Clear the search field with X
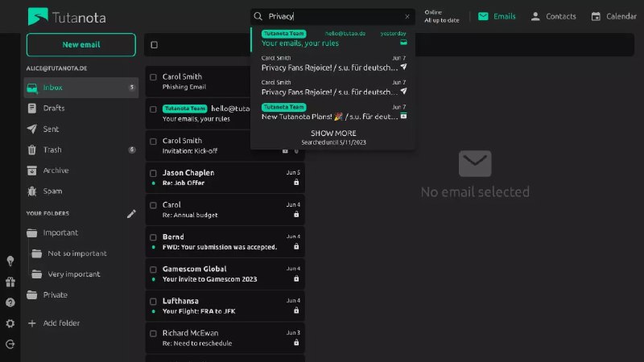The width and height of the screenshot is (644, 362). (407, 16)
